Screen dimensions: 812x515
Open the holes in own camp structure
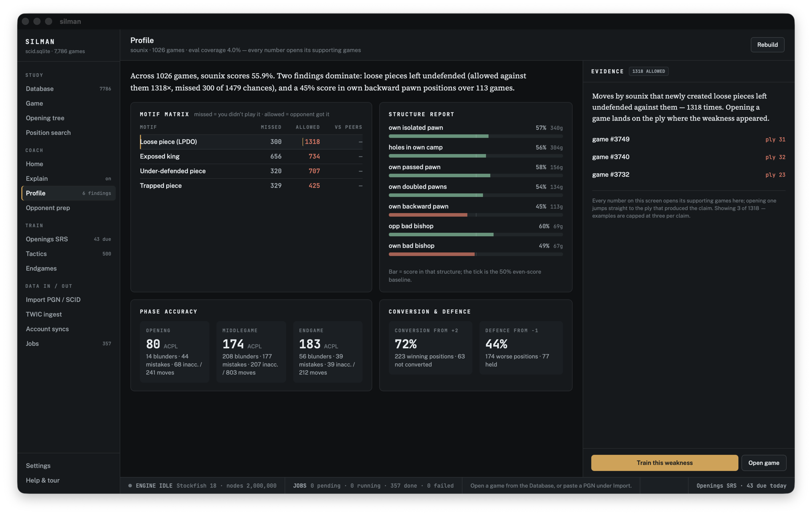tap(476, 151)
